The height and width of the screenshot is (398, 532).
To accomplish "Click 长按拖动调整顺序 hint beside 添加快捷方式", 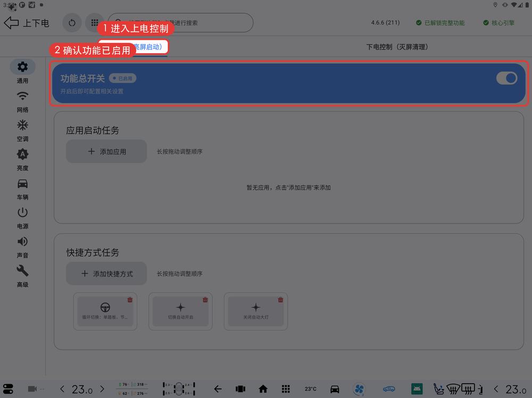I will click(179, 274).
